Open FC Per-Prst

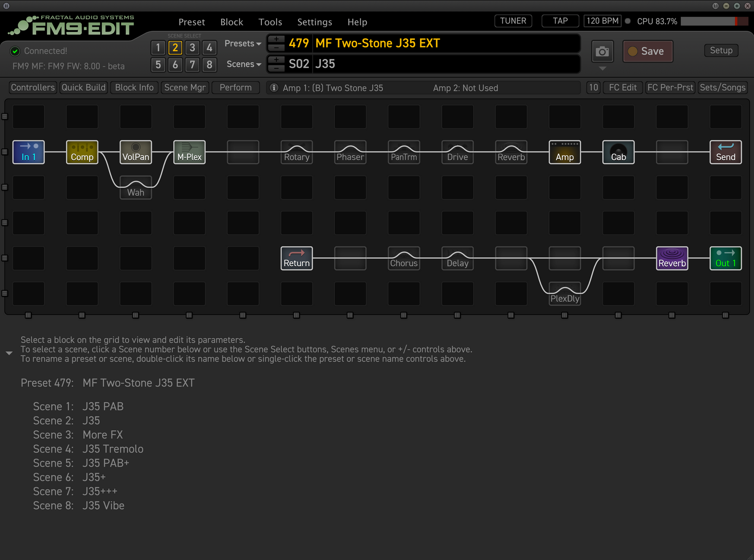click(670, 88)
